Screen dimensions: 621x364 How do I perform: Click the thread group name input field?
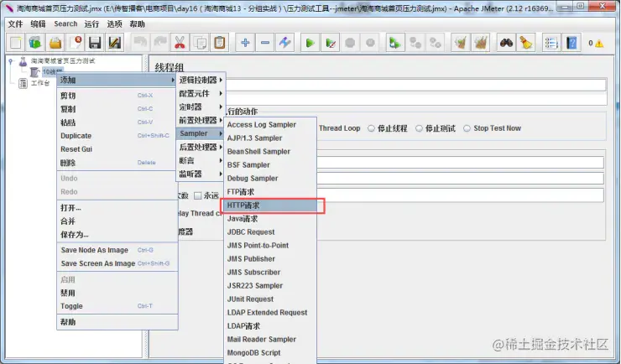click(416, 85)
